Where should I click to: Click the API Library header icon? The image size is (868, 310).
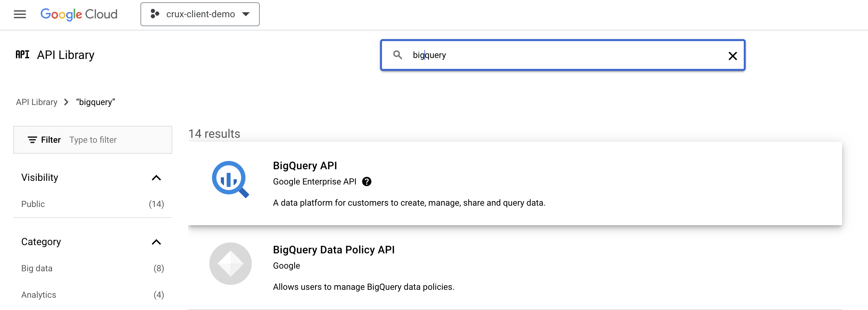(23, 55)
